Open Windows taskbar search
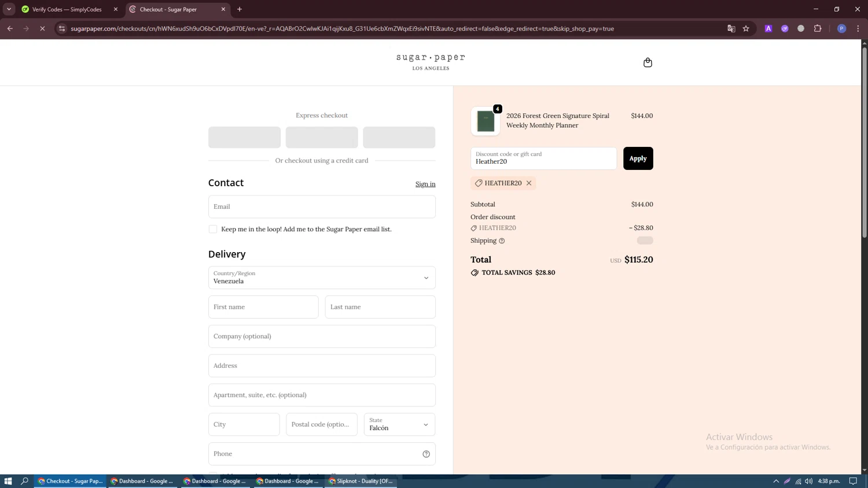Image resolution: width=868 pixels, height=488 pixels. 25,481
